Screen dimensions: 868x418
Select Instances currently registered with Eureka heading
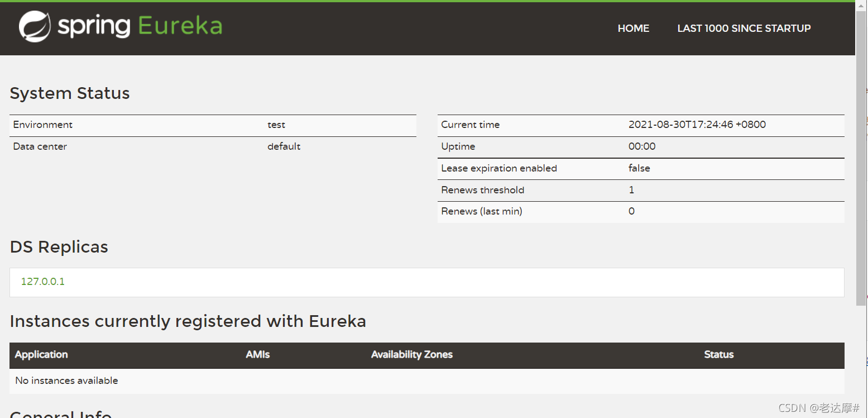click(188, 321)
